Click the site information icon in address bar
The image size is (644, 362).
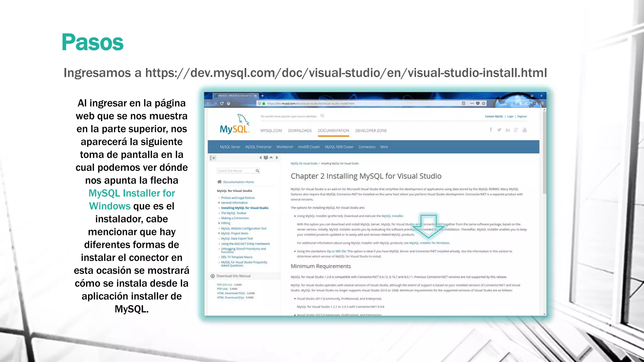coord(259,103)
